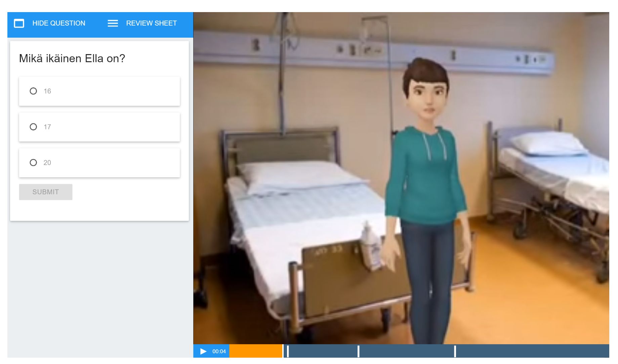
Task: Jump to the third white timeline marker
Action: pos(455,351)
